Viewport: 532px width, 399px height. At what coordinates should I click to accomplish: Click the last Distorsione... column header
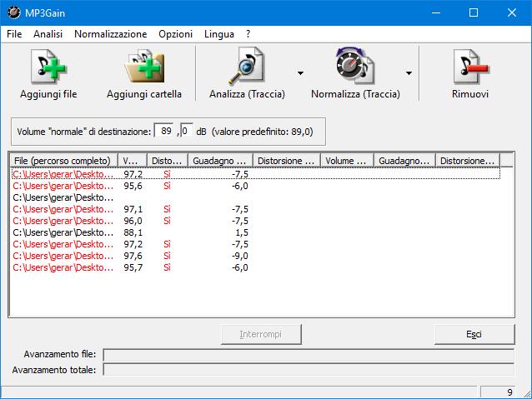468,160
